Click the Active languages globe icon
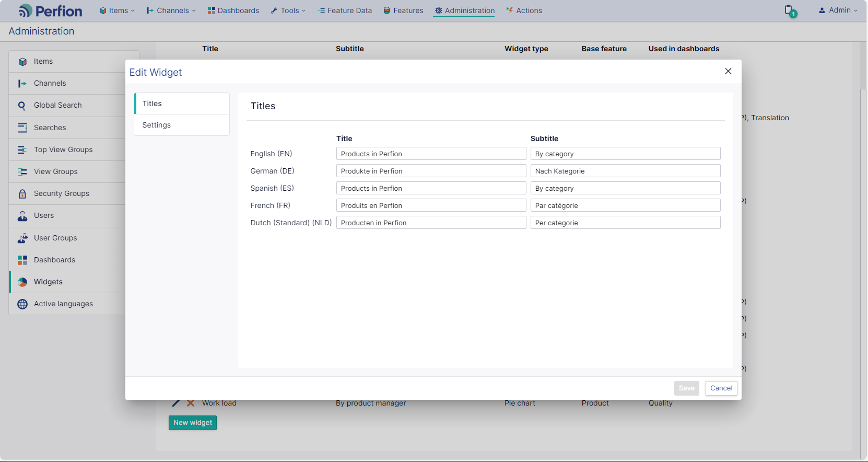The height and width of the screenshot is (462, 868). click(22, 304)
